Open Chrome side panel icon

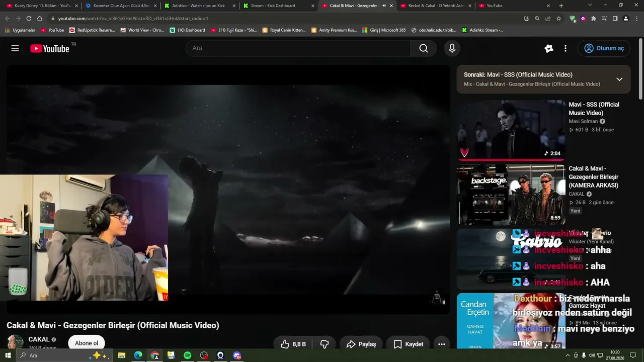pyautogui.click(x=615, y=19)
